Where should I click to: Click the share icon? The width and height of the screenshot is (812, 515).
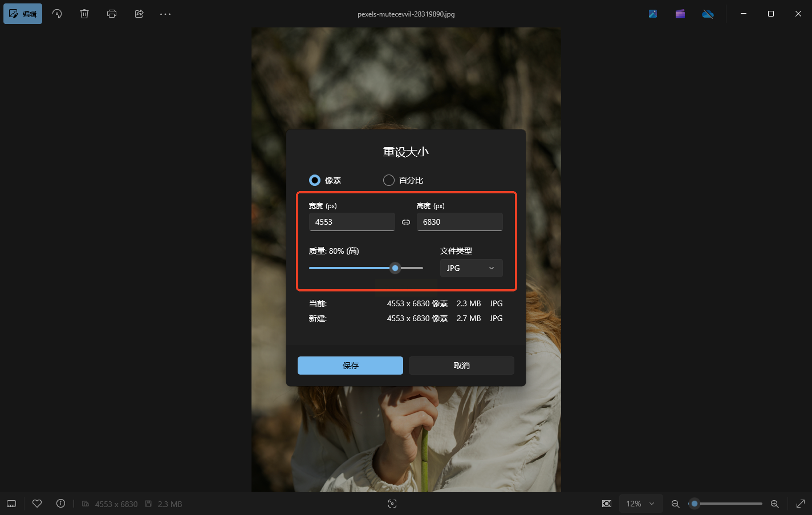139,14
